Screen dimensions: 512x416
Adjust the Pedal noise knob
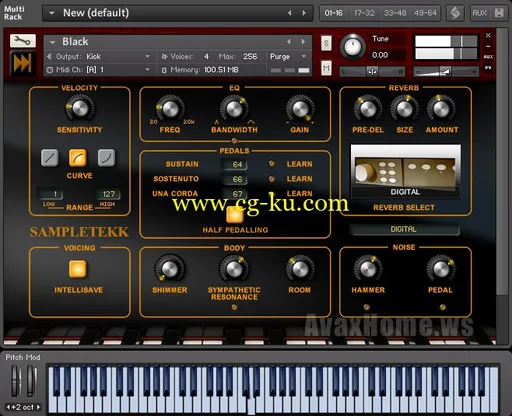tap(441, 269)
